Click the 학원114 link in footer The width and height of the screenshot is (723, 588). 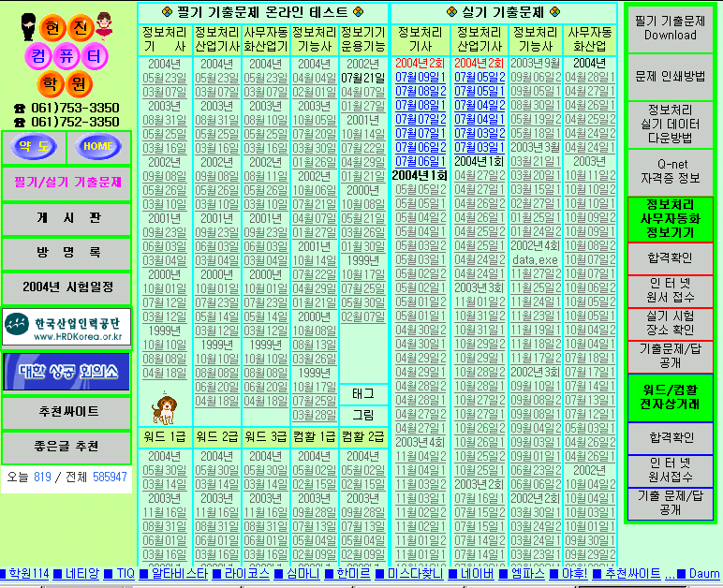(x=28, y=573)
